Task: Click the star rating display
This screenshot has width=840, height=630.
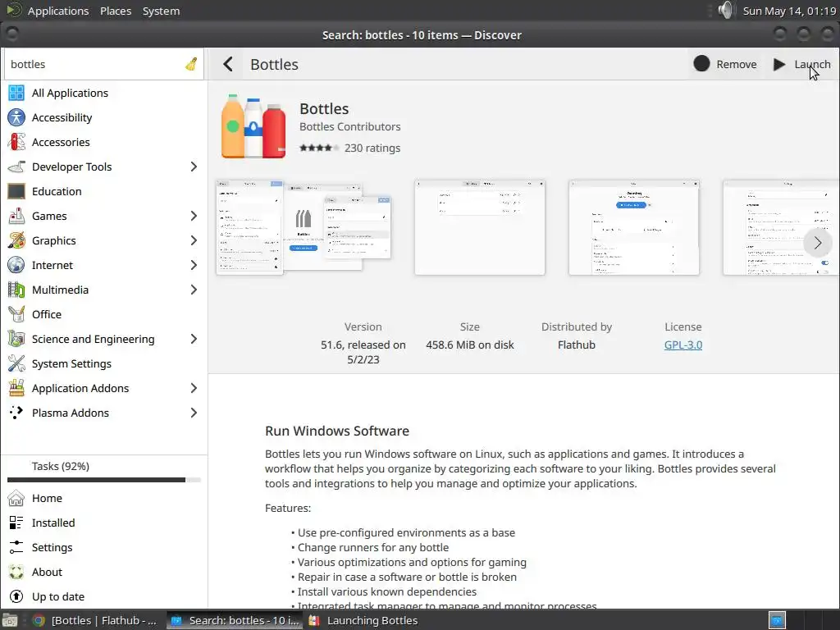Action: (319, 148)
